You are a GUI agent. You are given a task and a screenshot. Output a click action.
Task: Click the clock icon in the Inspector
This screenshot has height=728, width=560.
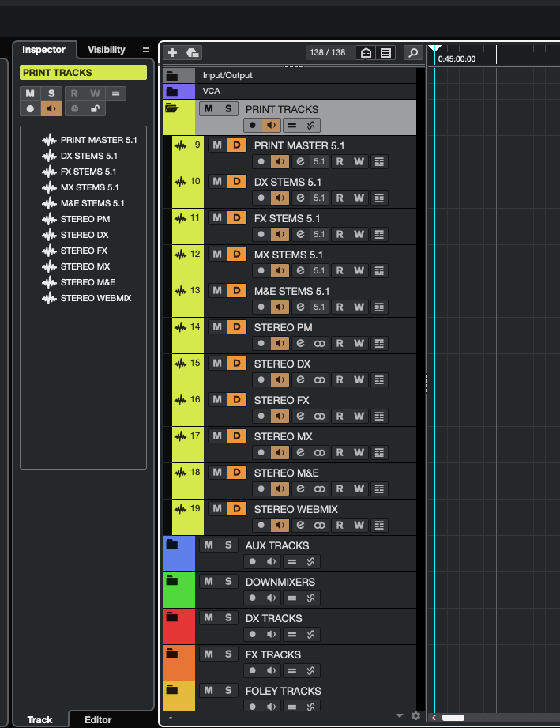[x=75, y=108]
